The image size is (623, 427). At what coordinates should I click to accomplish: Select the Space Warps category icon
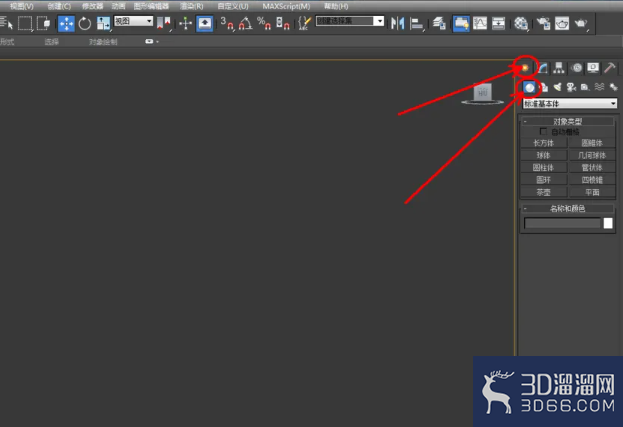pyautogui.click(x=599, y=87)
